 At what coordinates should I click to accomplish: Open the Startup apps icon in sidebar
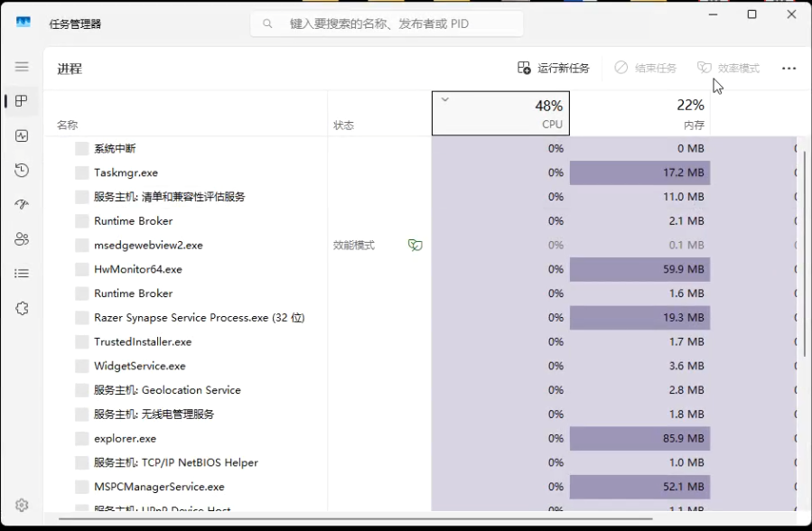pos(22,204)
